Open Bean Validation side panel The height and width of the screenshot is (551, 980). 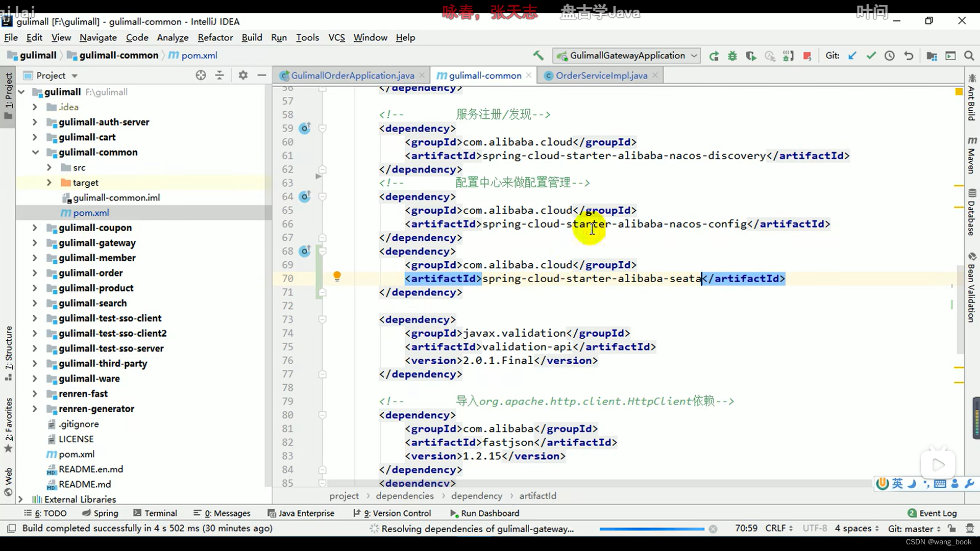(x=972, y=287)
